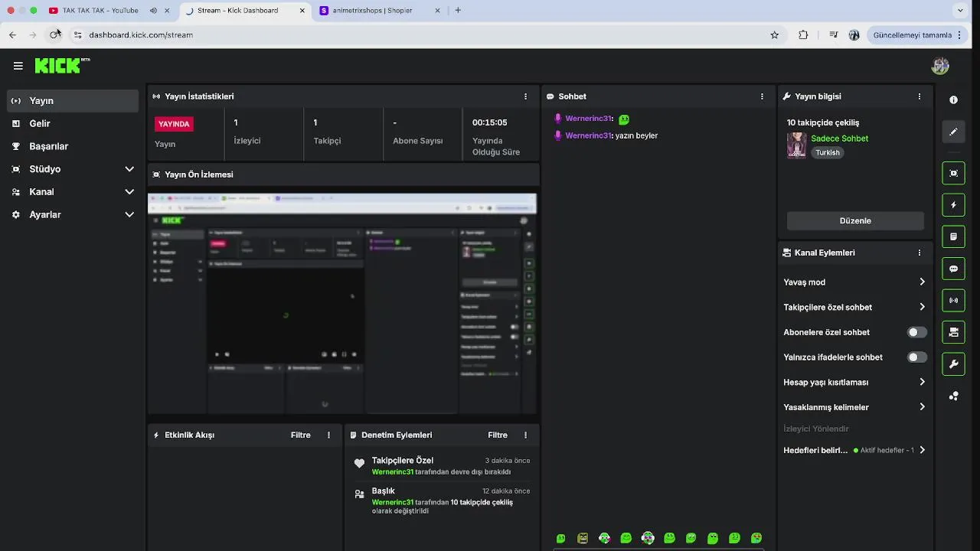Toggle Abonelere özel sohbet switch
The width and height of the screenshot is (980, 551).
916,332
